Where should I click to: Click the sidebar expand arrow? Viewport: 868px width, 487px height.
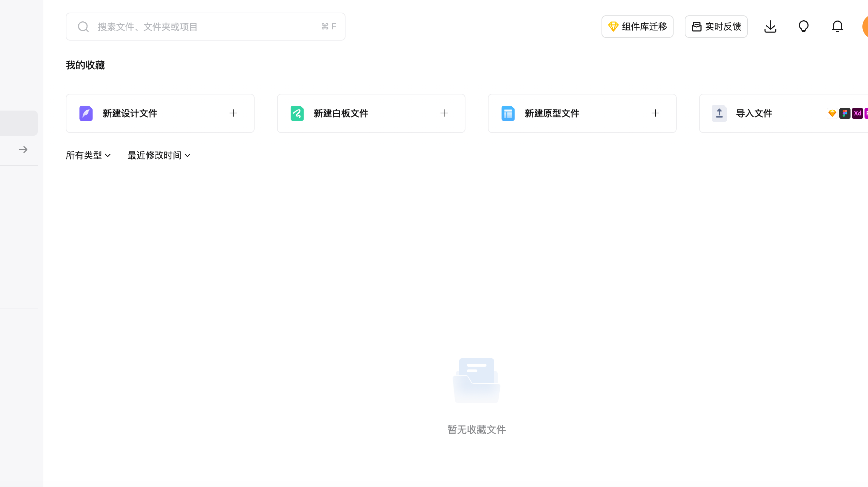(23, 150)
